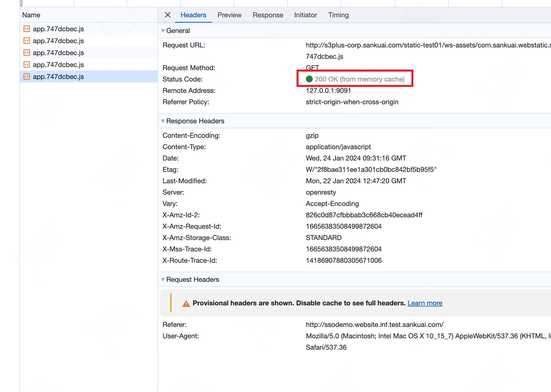Click the script icon beside the topmost app.747dcbec.js
551x392 pixels.
click(27, 29)
